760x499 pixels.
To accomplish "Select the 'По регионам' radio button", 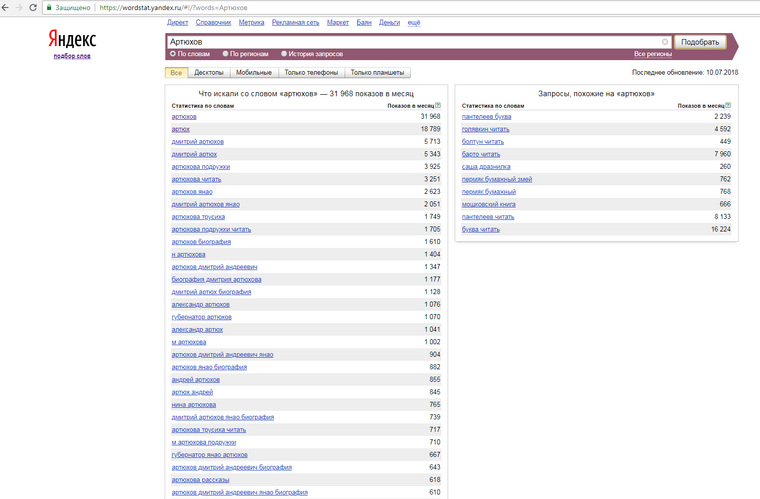I will click(x=225, y=54).
